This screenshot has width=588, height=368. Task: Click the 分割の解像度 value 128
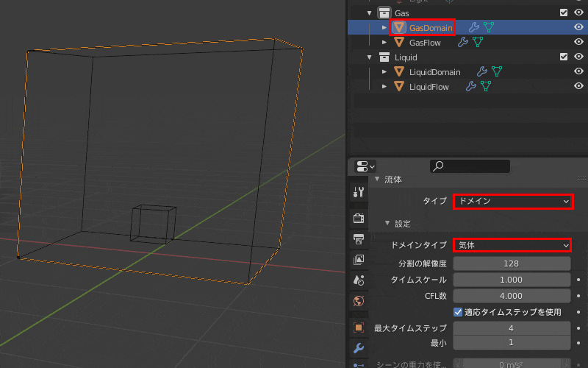pyautogui.click(x=512, y=263)
